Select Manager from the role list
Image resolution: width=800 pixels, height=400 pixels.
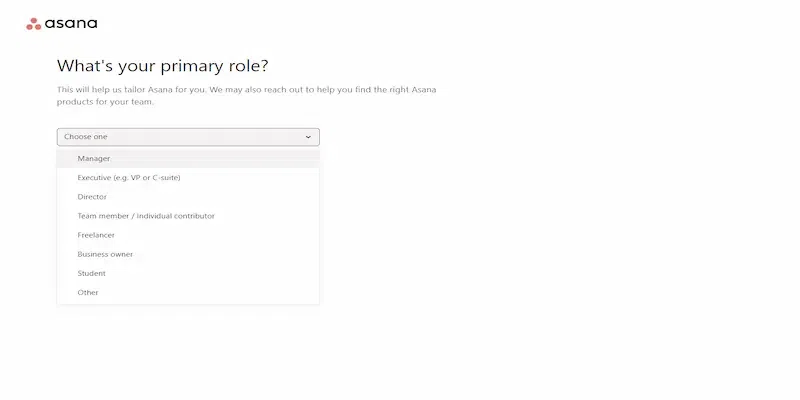click(94, 158)
